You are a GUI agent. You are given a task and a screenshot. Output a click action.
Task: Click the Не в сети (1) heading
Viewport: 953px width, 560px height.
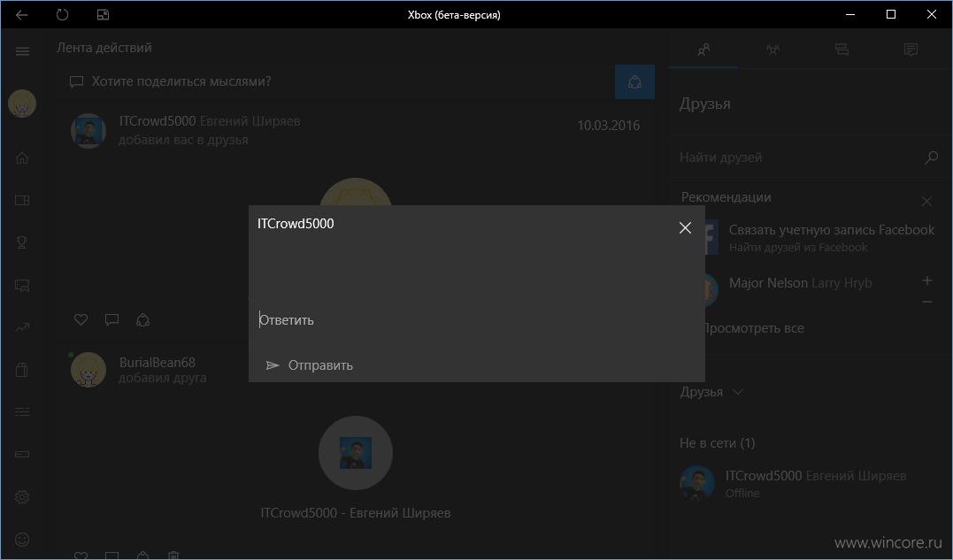point(717,443)
